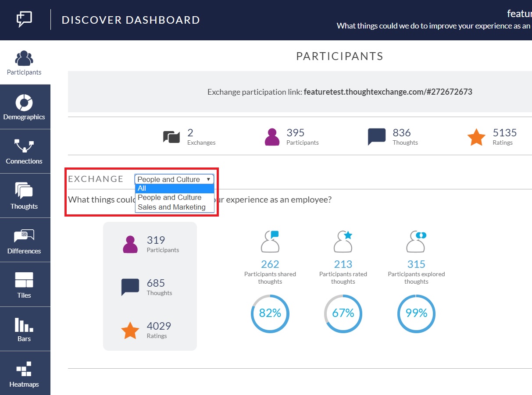Open the Thoughts sidebar section
The image size is (532, 395).
pyautogui.click(x=24, y=196)
